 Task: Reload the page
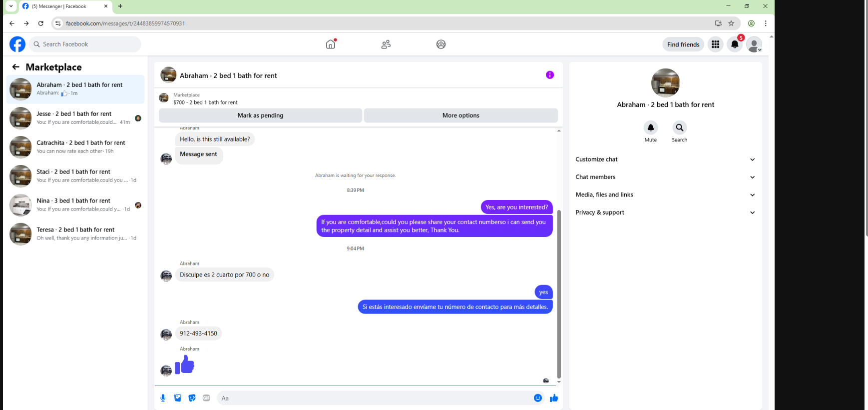pos(41,23)
